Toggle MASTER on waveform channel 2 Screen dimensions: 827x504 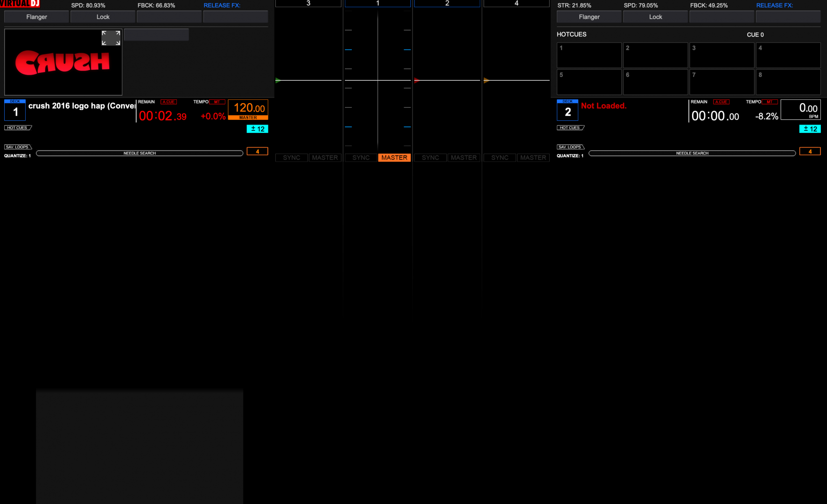tap(464, 157)
